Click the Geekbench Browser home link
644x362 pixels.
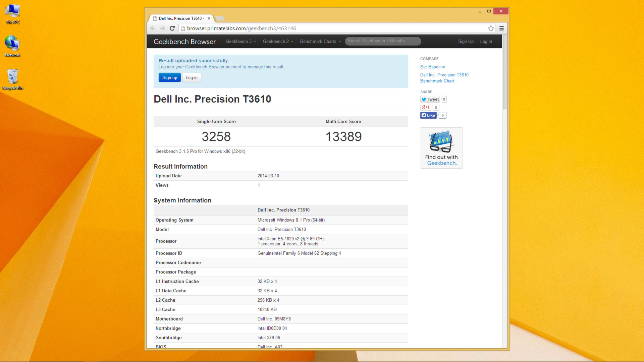tap(184, 41)
